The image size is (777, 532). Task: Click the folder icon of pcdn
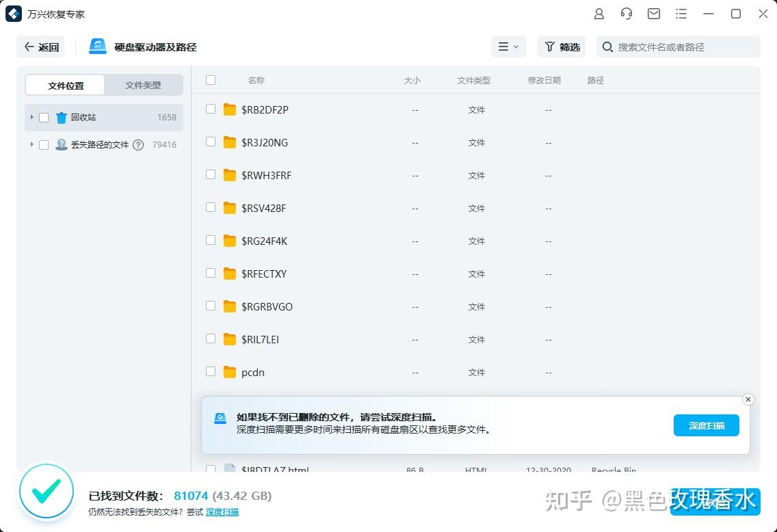coord(229,372)
